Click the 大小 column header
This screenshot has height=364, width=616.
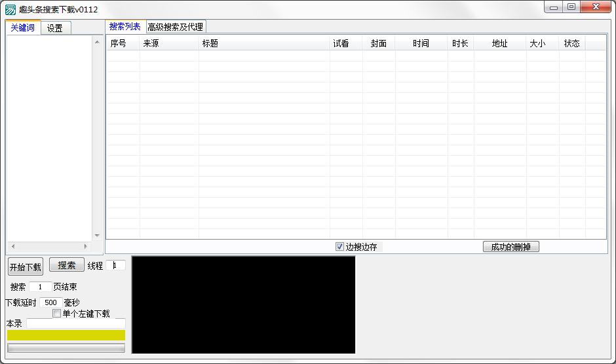pyautogui.click(x=543, y=43)
